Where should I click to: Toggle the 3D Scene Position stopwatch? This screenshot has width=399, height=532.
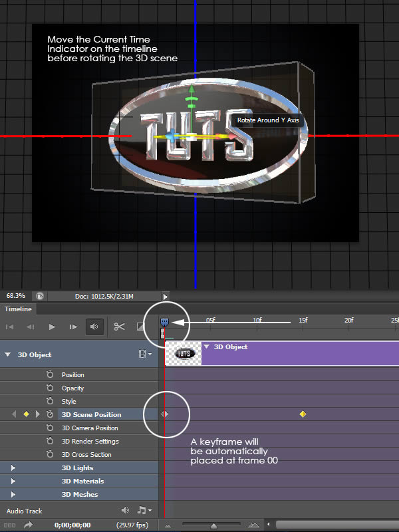coord(50,414)
